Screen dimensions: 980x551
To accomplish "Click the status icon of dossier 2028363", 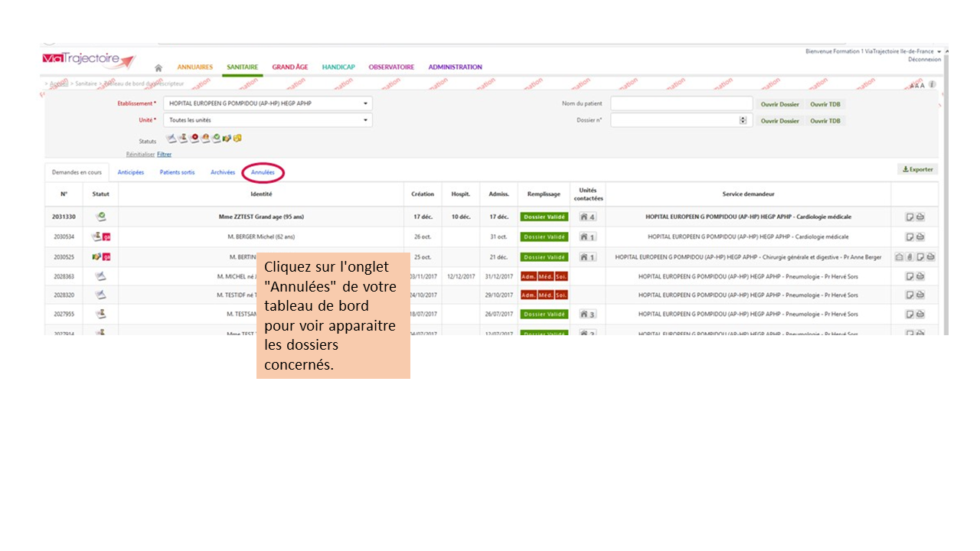I will pyautogui.click(x=100, y=275).
